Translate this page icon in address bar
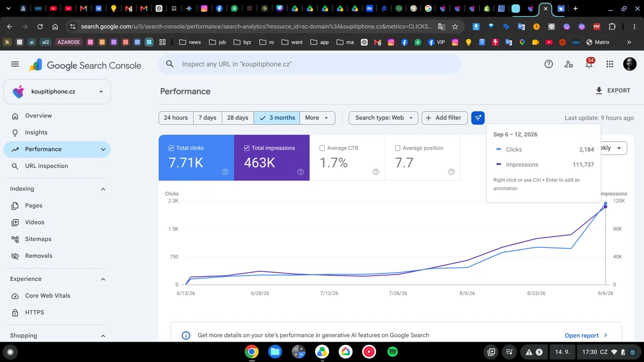This screenshot has height=362, width=644. (441, 26)
